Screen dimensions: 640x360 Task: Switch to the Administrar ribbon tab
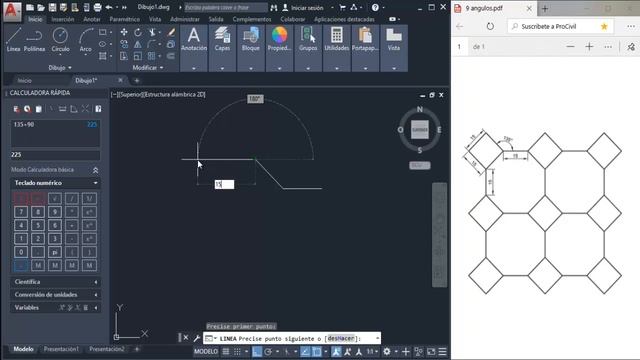[x=185, y=19]
